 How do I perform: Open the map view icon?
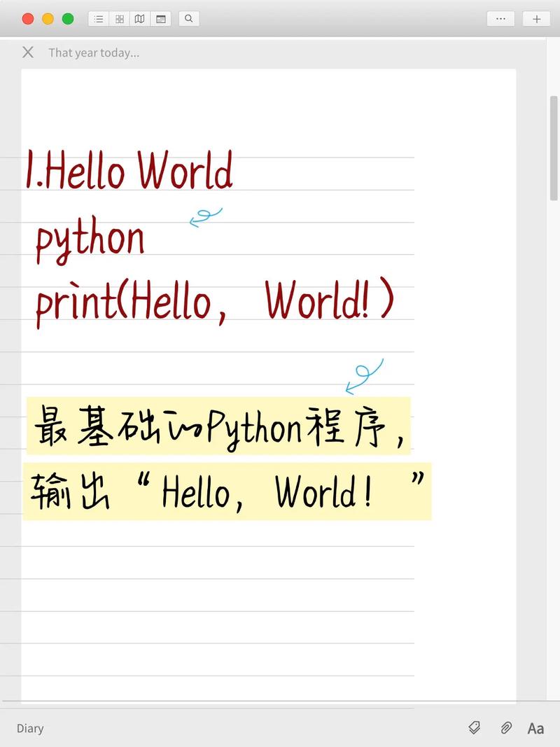tap(139, 19)
